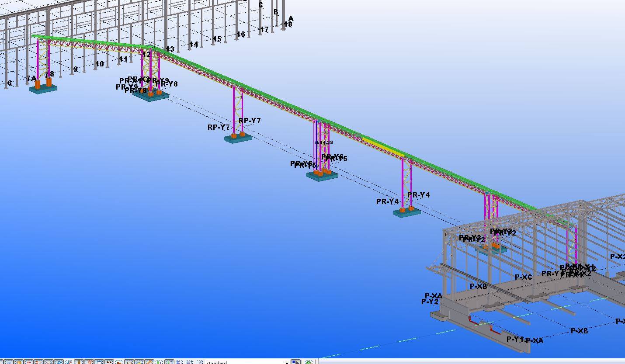Viewport: 625px width, 364px height.
Task: Select the teal footing below the RP-Y7 trestle
Action: (238, 139)
